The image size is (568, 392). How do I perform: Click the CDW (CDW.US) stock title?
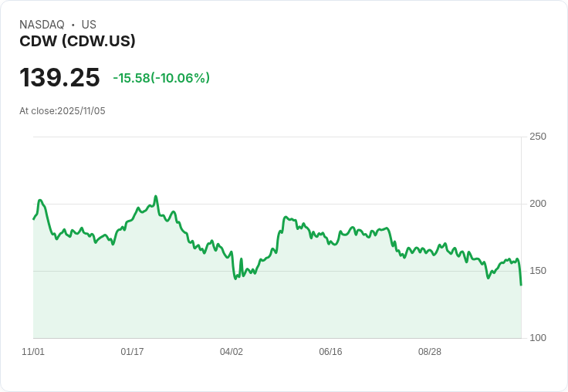(x=77, y=42)
